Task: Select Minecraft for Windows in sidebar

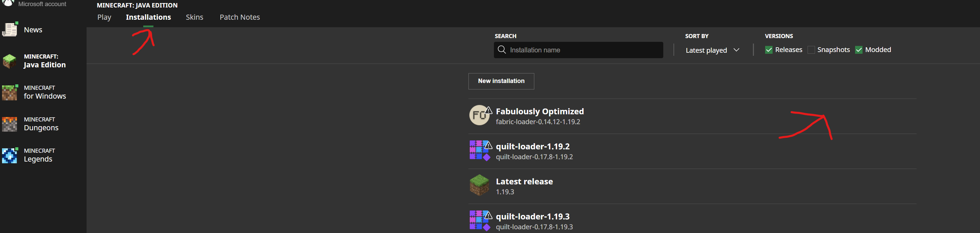Action: [x=45, y=92]
